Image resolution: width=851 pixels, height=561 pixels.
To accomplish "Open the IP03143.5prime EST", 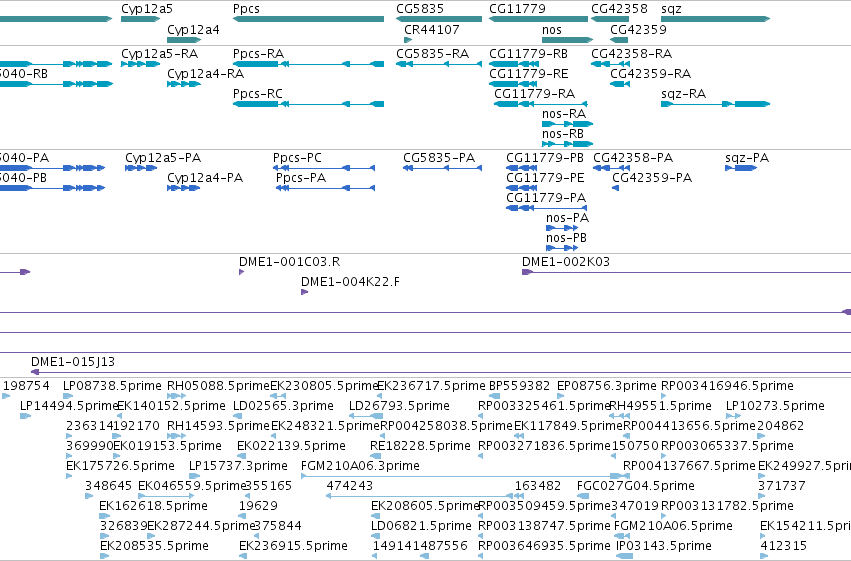I will pos(625,556).
